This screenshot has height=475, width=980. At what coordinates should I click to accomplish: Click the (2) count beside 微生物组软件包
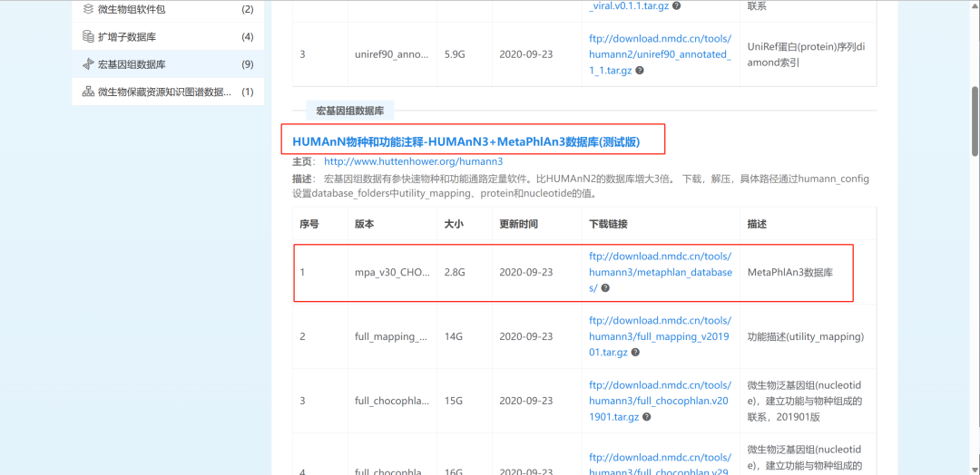pos(248,9)
